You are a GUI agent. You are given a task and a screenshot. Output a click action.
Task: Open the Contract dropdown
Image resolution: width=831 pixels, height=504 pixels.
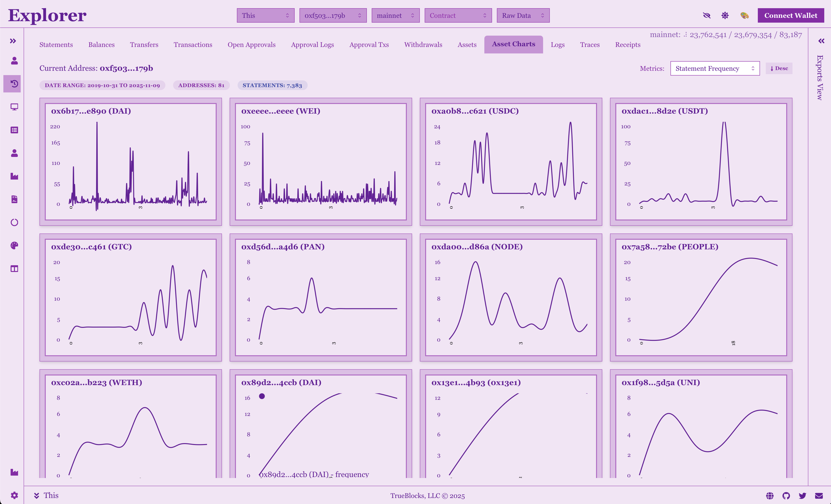458,15
